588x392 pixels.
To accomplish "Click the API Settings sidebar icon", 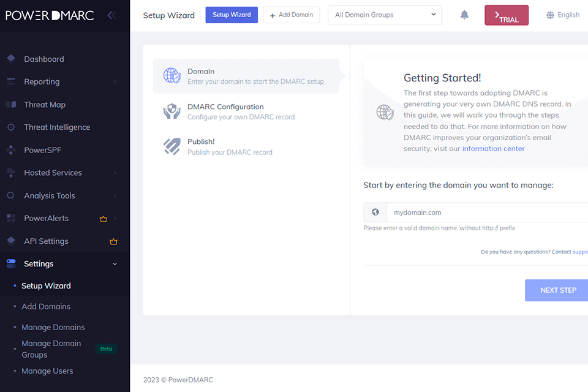I will (x=11, y=241).
